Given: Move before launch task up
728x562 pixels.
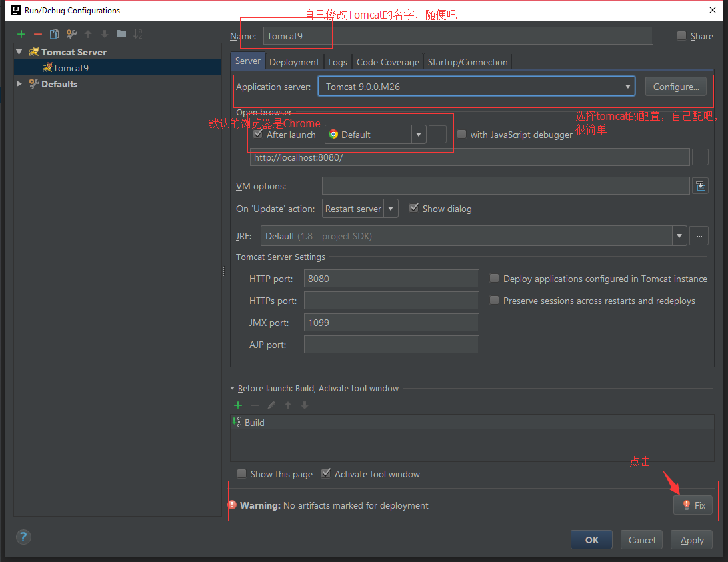Looking at the screenshot, I should [x=288, y=405].
